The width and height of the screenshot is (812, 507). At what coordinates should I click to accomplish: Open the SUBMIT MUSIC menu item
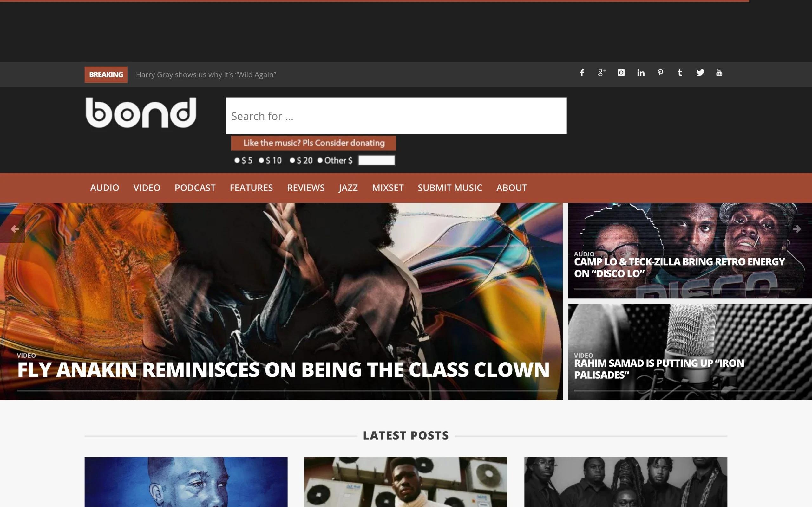tap(450, 188)
